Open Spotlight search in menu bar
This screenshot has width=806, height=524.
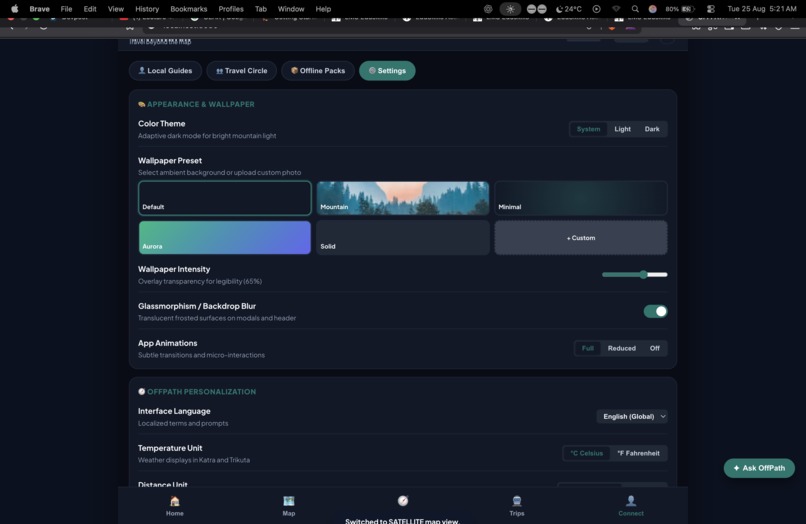(635, 9)
